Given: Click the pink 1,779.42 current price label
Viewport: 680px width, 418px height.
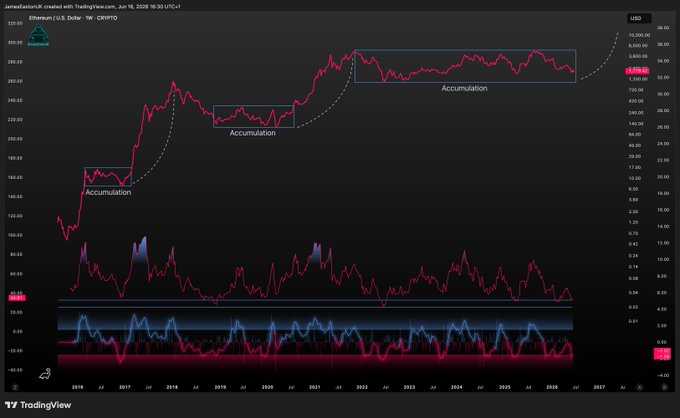Looking at the screenshot, I should pyautogui.click(x=637, y=71).
